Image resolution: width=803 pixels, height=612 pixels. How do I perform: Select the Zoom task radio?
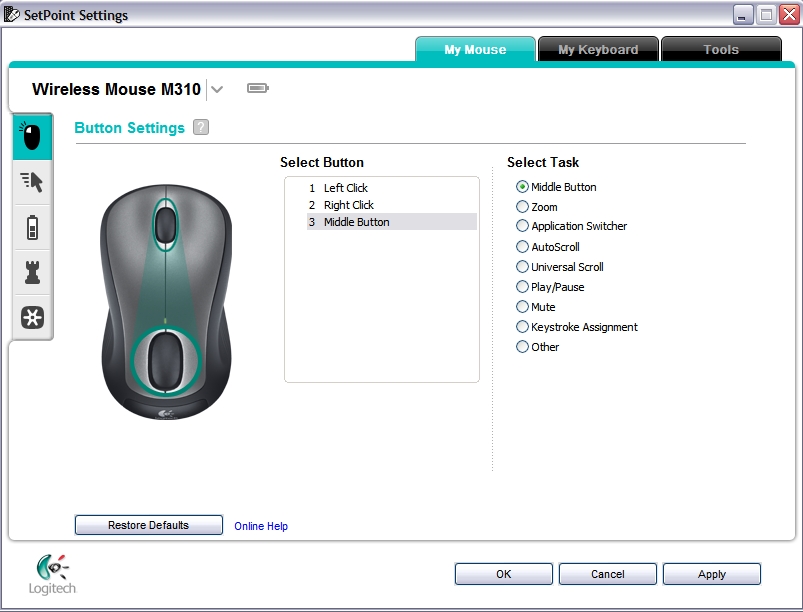pos(522,207)
